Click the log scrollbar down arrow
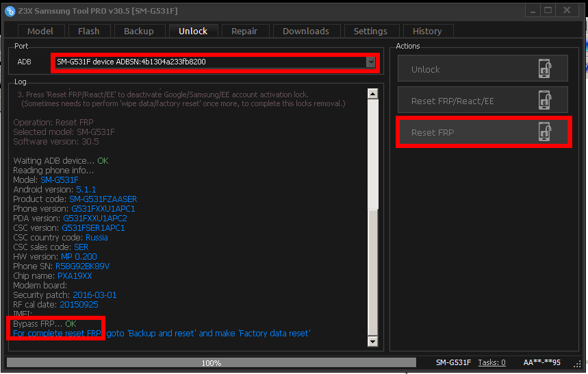The height and width of the screenshot is (374, 588). (373, 341)
